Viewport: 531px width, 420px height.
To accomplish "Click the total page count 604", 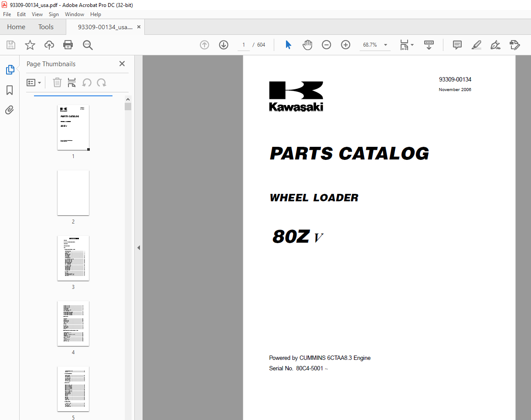I will [x=261, y=45].
